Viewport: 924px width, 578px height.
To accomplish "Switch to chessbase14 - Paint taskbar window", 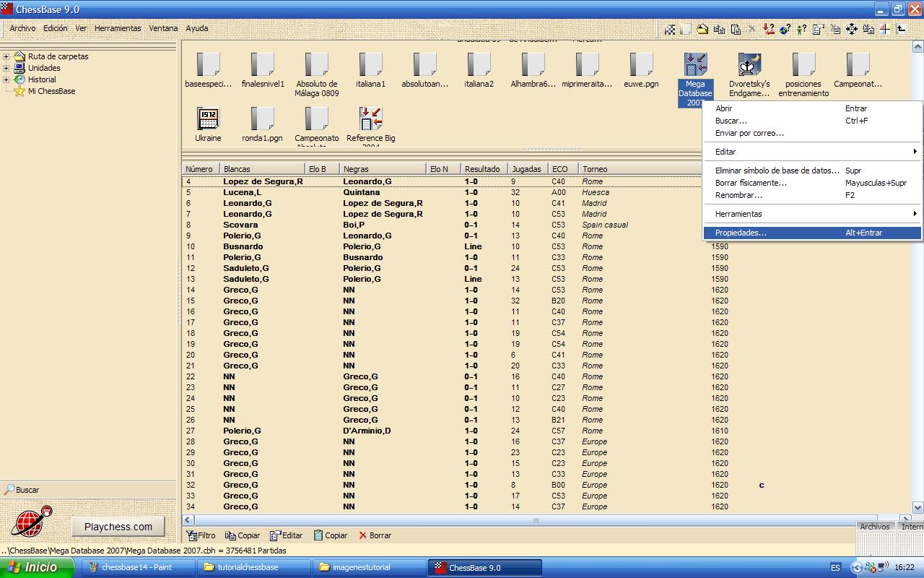I will click(136, 567).
